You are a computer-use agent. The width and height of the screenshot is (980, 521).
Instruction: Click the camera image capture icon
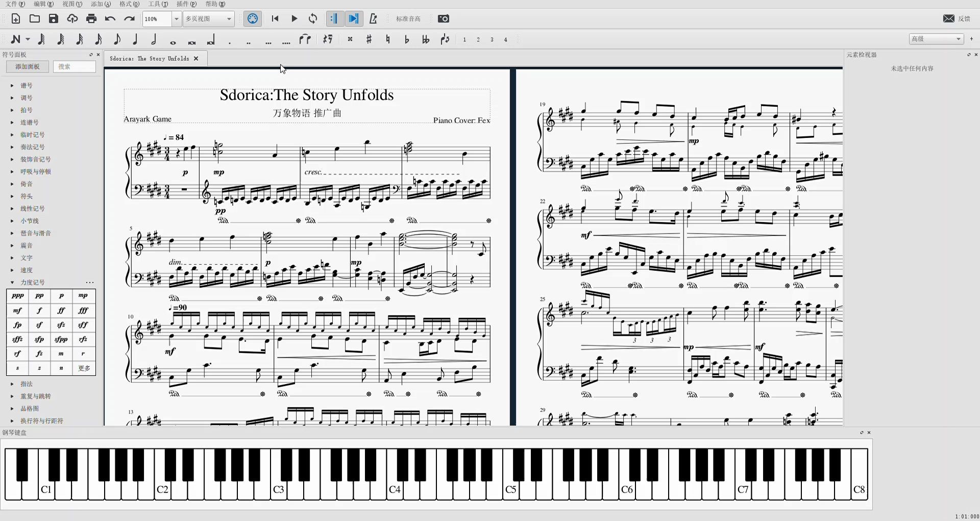pyautogui.click(x=444, y=19)
